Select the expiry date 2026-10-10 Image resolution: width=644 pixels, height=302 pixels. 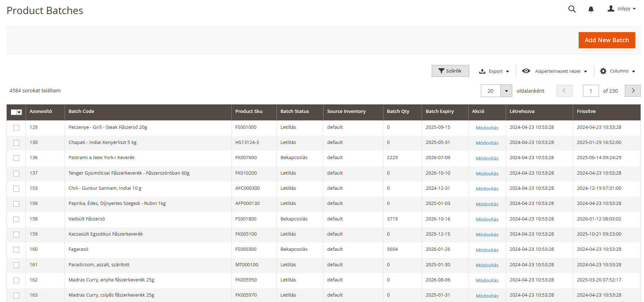pos(438,173)
